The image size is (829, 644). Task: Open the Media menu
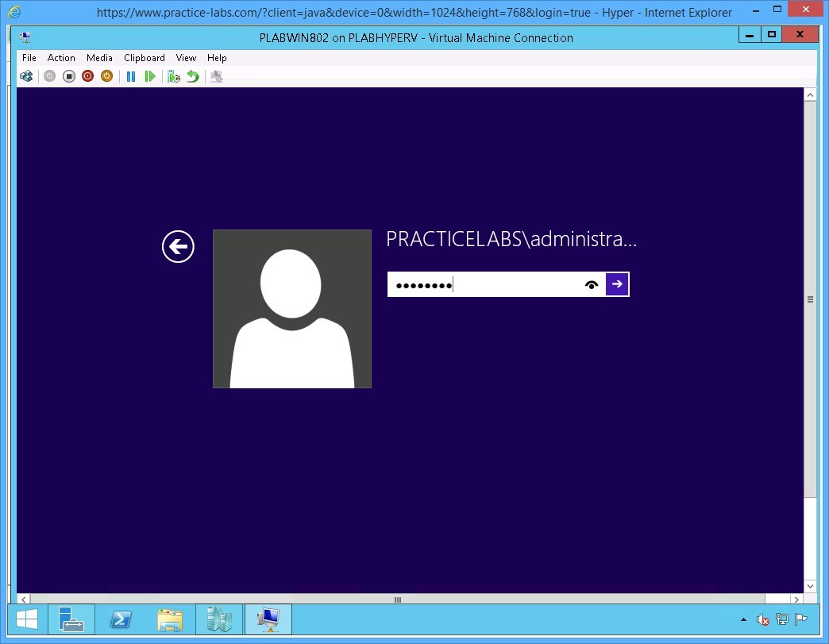click(99, 57)
